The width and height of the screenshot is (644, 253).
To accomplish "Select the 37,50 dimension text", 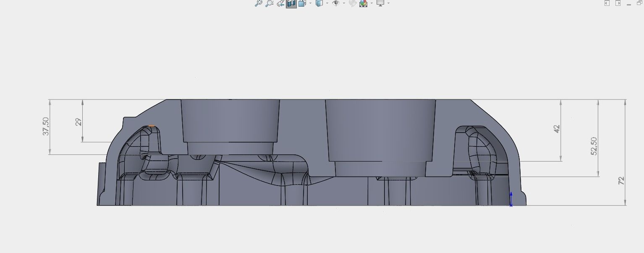I will 46,126.
